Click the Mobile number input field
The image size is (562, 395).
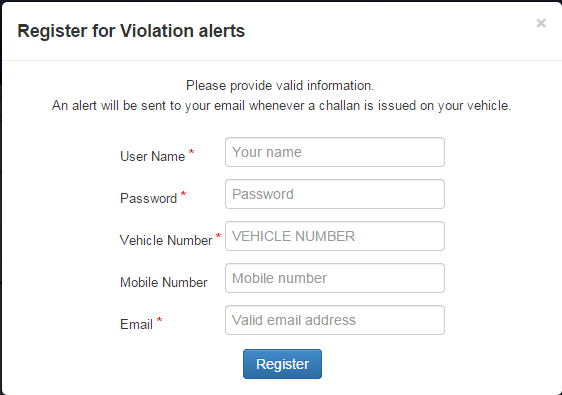click(335, 278)
